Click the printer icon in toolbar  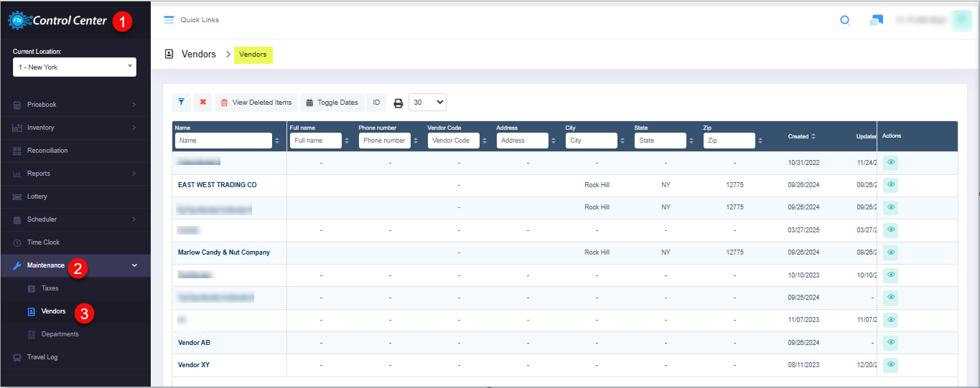[x=398, y=103]
